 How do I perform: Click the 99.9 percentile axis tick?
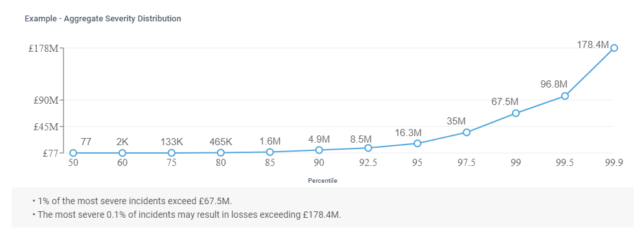tap(614, 163)
